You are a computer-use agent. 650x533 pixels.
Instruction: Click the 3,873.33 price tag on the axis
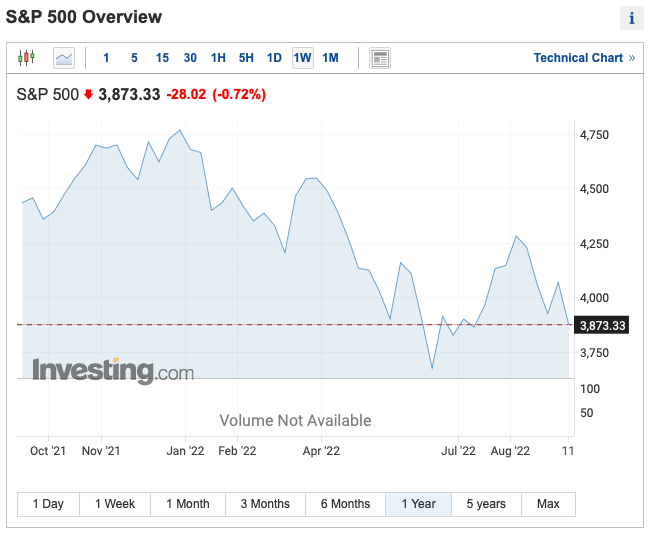point(601,325)
